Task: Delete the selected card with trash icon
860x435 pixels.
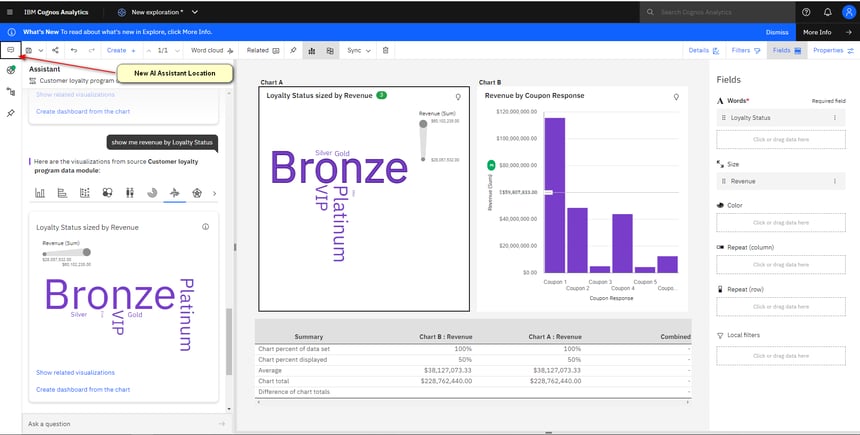Action: [x=386, y=50]
